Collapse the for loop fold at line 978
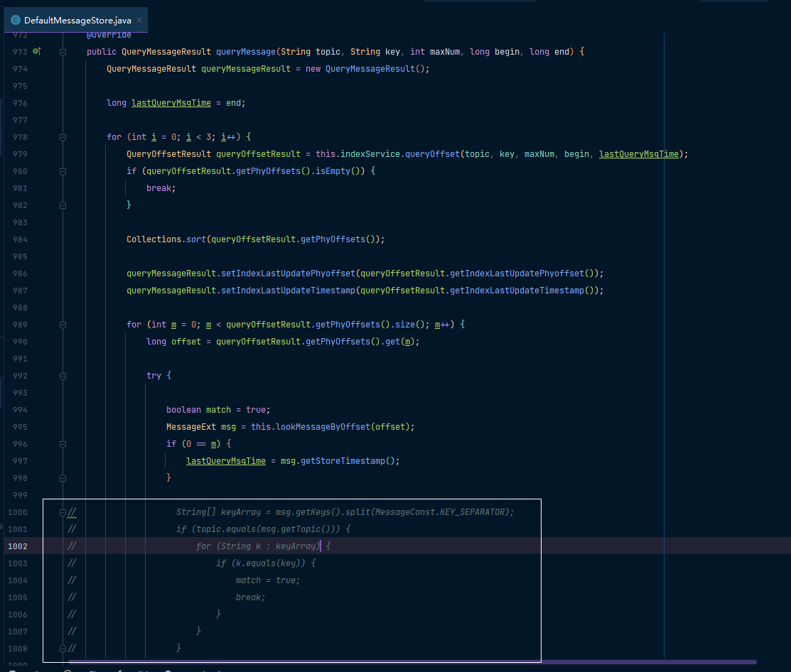This screenshot has width=791, height=672. [x=63, y=137]
